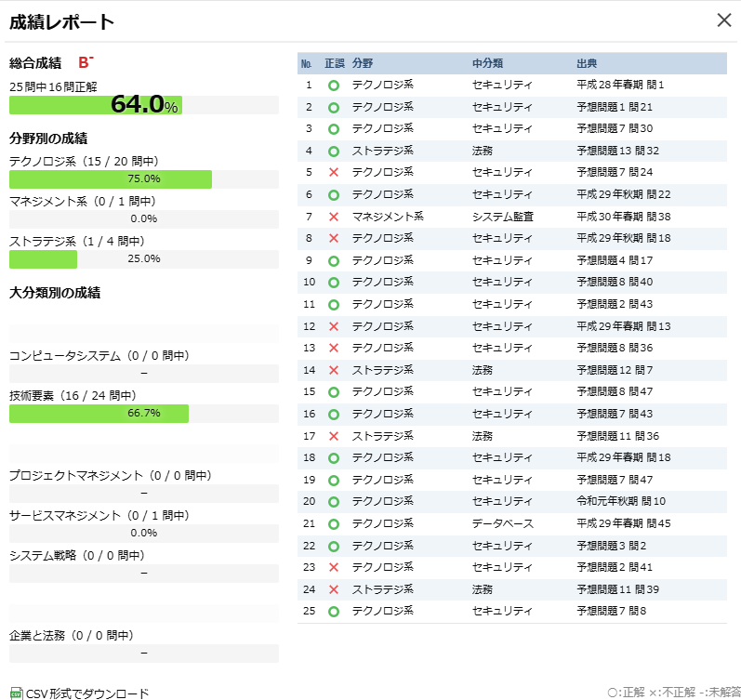
Task: Click the red X icon in row 24
Action: coord(334,589)
